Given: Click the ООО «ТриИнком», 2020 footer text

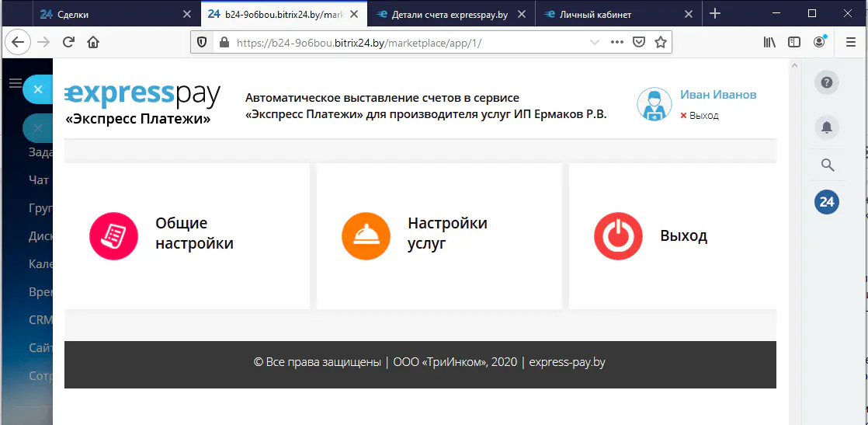Looking at the screenshot, I should point(455,362).
